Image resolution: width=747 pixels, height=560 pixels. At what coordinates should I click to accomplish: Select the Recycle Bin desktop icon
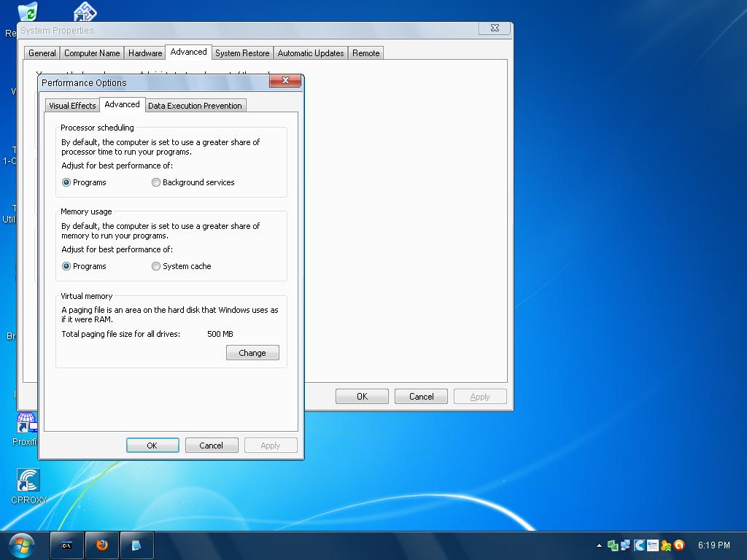pyautogui.click(x=27, y=13)
